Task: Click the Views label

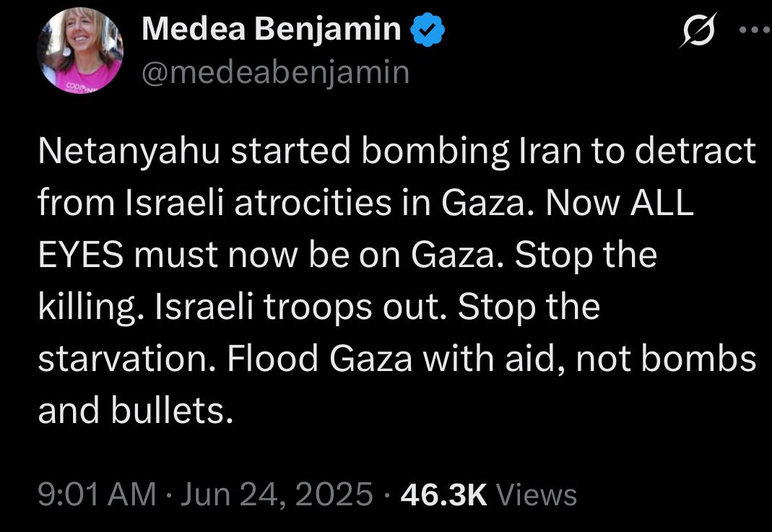Action: 537,494
